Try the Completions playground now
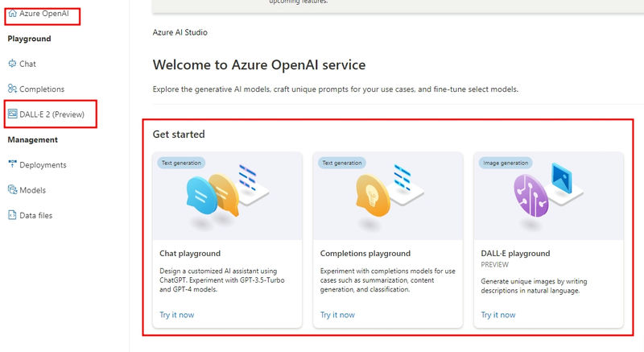Screen dimensions: 644x352 337,315
